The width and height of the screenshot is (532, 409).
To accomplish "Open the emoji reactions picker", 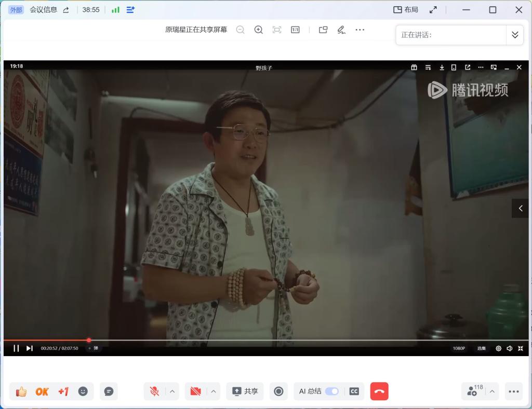I will pyautogui.click(x=83, y=391).
